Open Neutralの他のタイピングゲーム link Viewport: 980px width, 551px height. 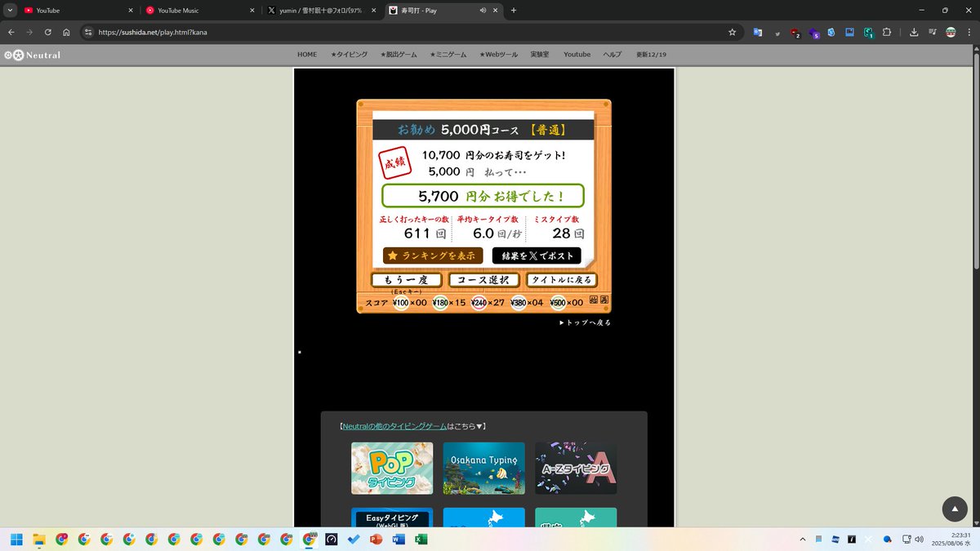pyautogui.click(x=394, y=426)
